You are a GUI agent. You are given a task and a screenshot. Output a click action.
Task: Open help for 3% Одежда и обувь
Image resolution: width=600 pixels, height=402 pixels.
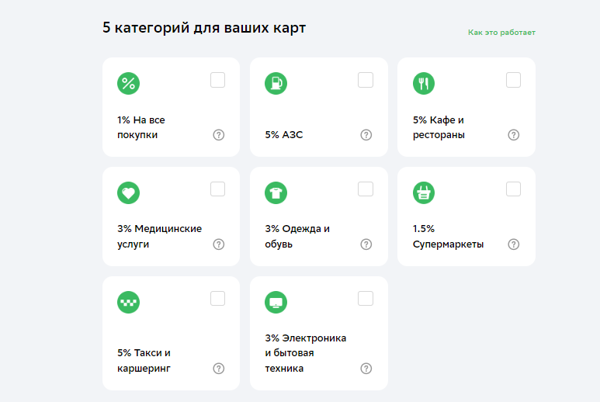coord(366,244)
